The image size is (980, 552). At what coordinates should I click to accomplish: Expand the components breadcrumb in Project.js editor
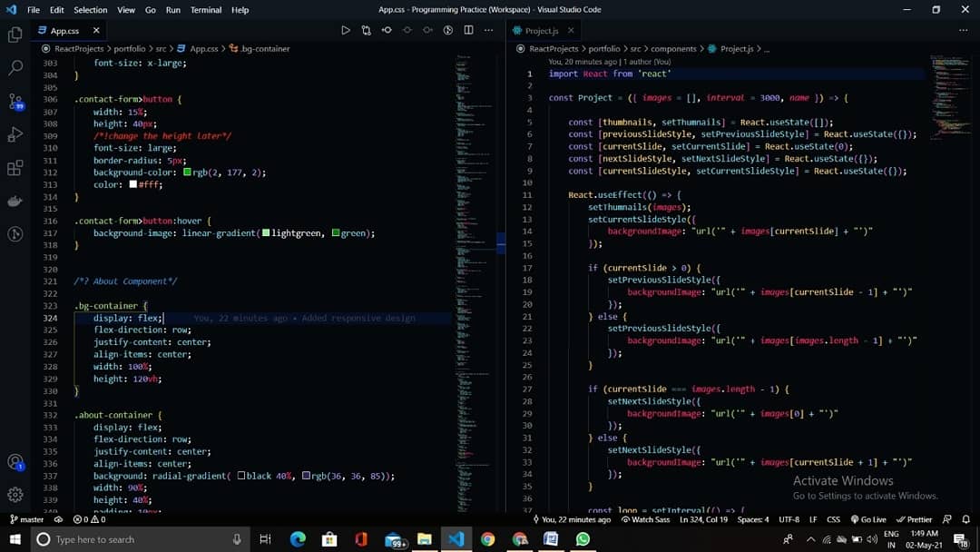673,49
